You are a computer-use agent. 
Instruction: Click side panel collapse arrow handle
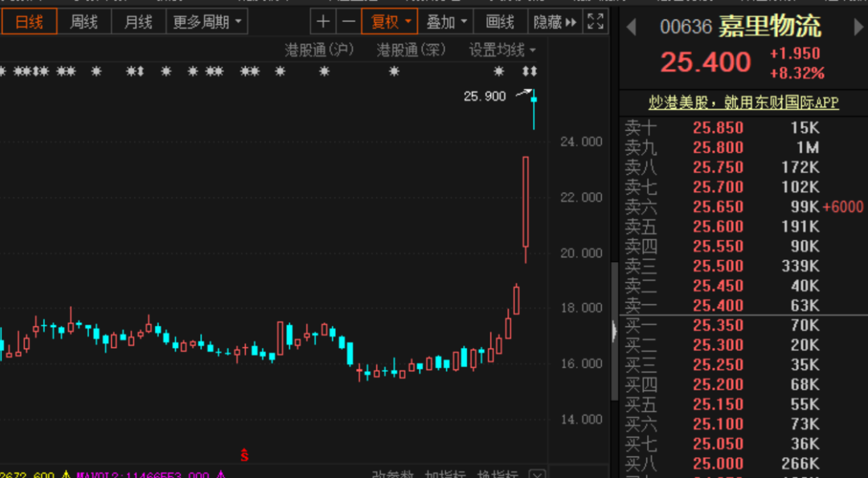point(614,331)
